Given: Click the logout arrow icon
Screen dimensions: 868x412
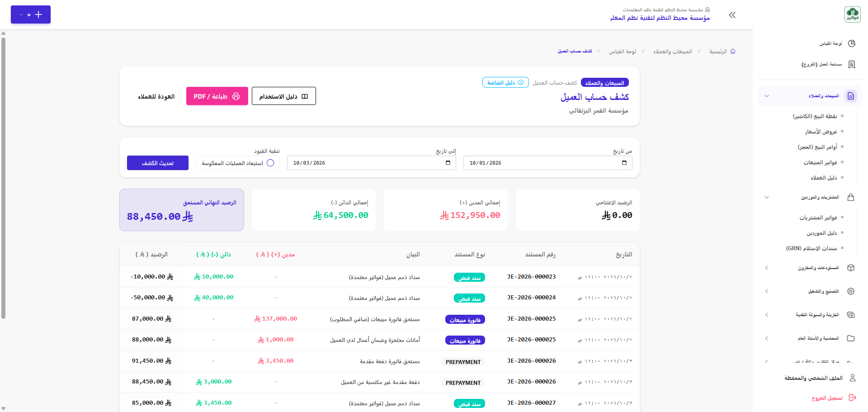Looking at the screenshot, I should 853,398.
